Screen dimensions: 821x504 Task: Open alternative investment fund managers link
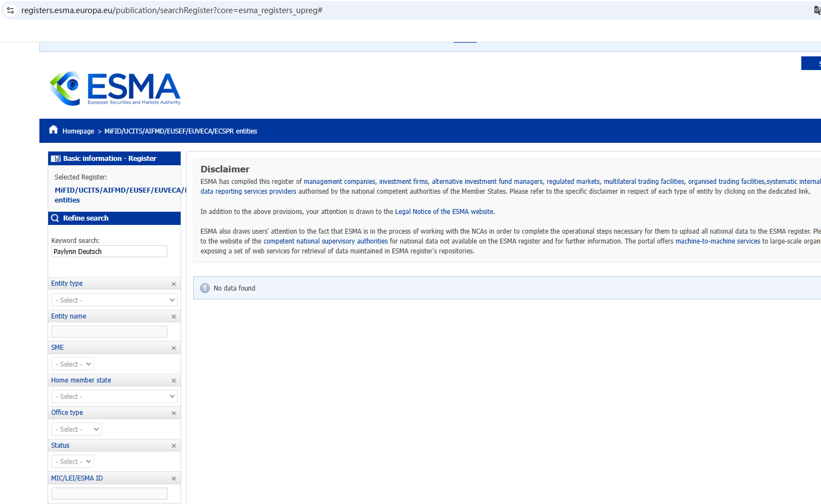click(x=487, y=182)
